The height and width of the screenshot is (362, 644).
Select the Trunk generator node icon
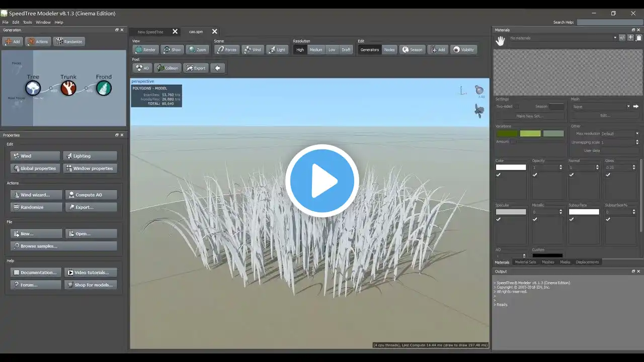[68, 88]
